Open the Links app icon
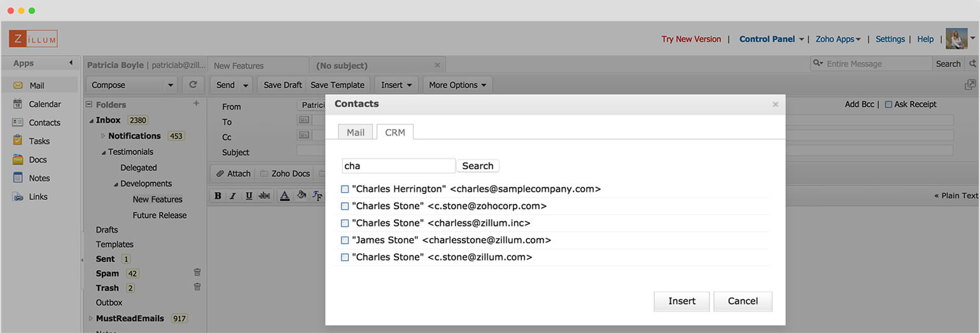Image resolution: width=980 pixels, height=333 pixels. [18, 196]
